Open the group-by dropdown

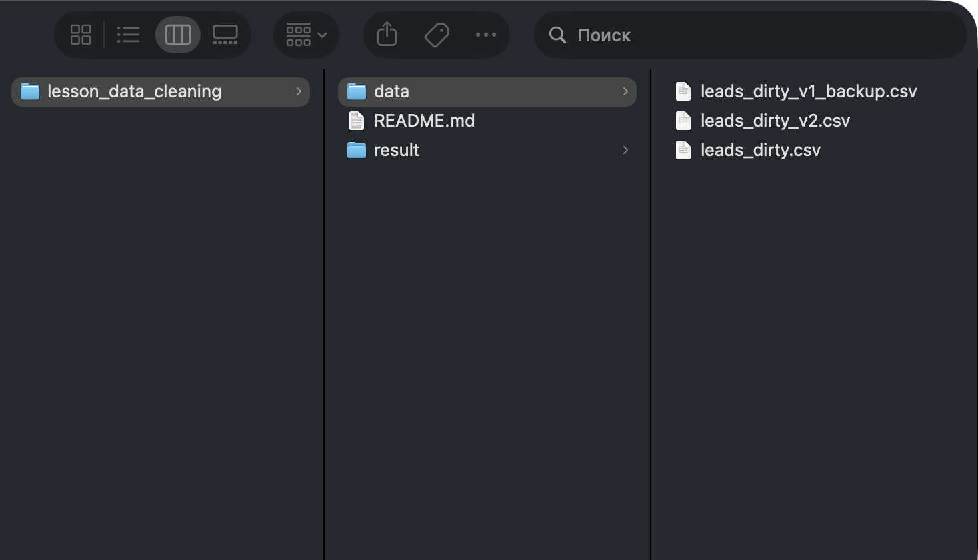tap(306, 35)
